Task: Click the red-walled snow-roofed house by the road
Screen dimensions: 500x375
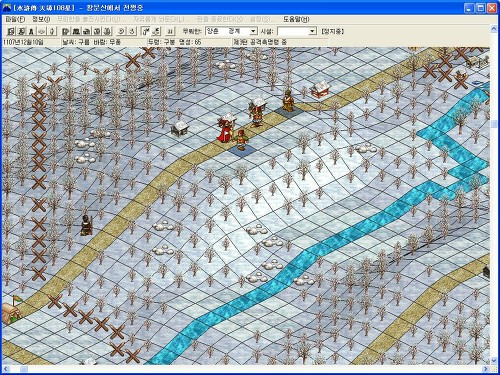Action: 321,89
